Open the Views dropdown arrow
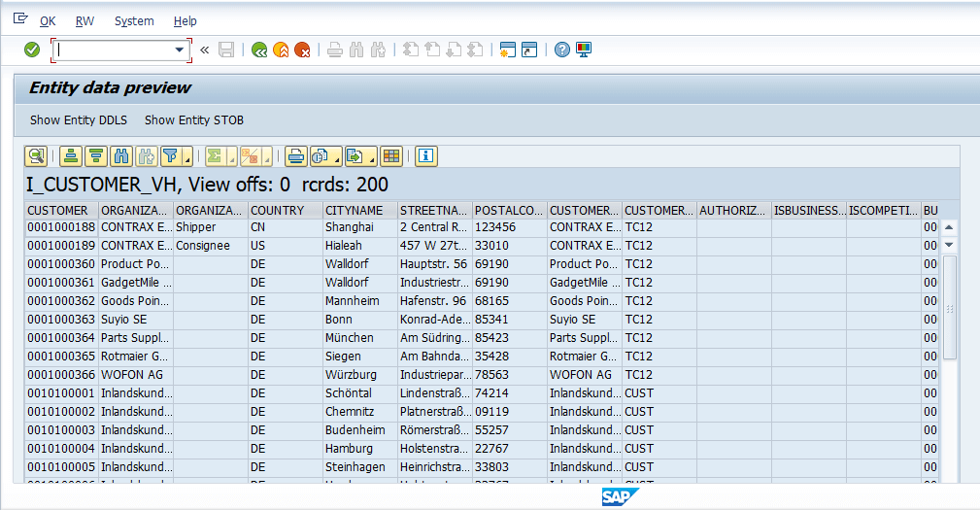980x510 pixels. 337,156
